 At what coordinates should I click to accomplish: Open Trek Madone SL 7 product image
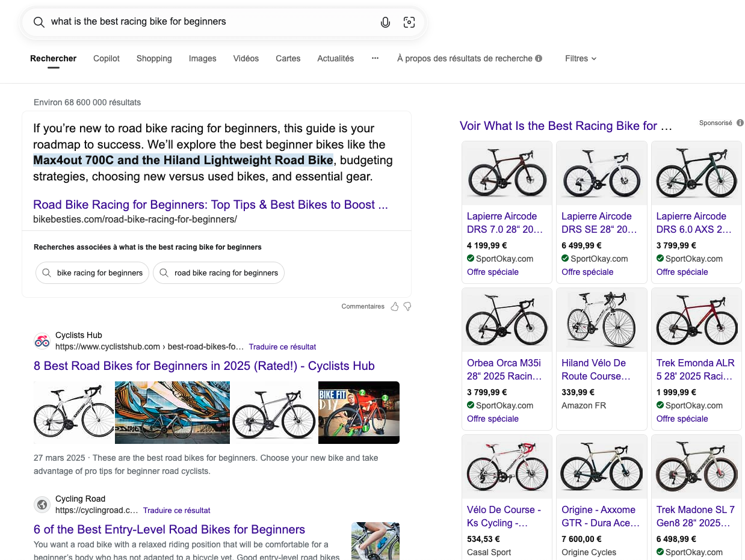click(696, 467)
